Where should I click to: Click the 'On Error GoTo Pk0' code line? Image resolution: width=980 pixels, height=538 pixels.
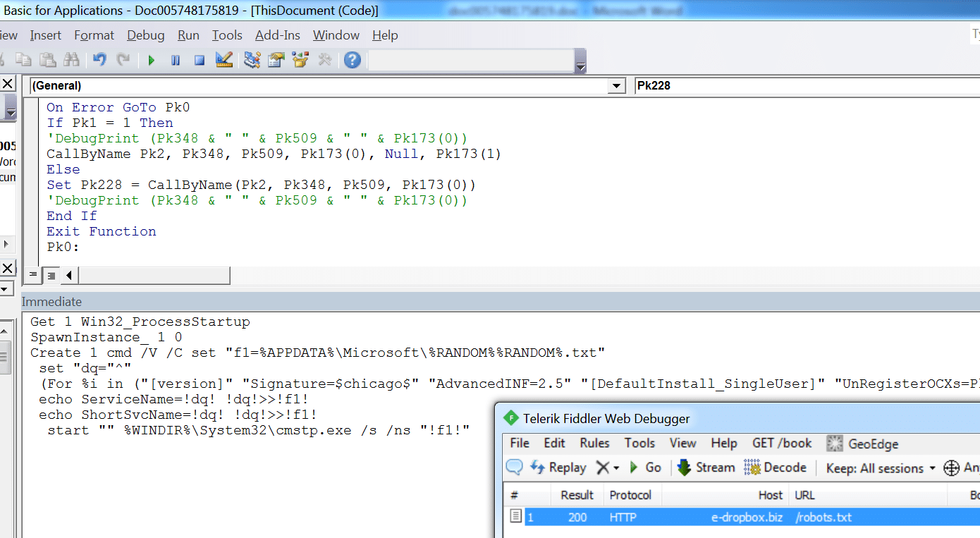[x=118, y=107]
